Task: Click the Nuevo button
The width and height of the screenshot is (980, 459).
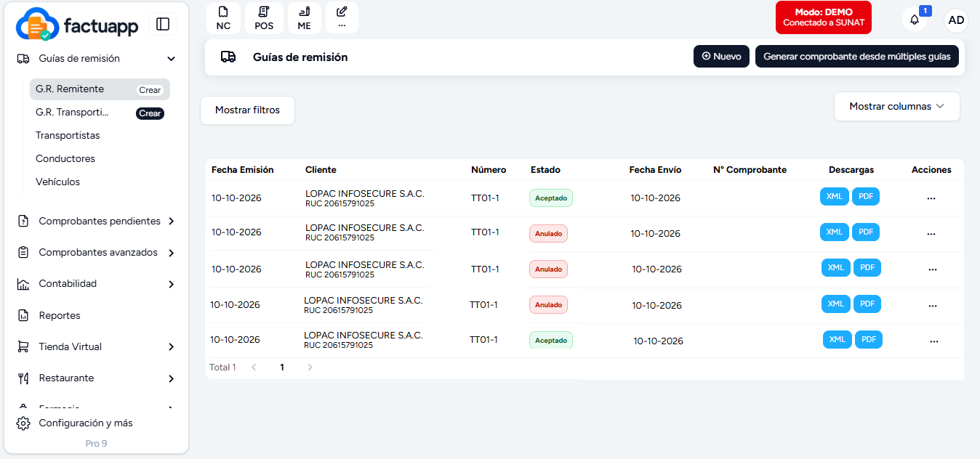Action: (x=721, y=57)
